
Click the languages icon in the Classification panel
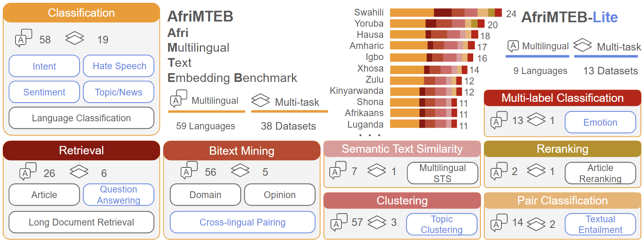(x=23, y=38)
